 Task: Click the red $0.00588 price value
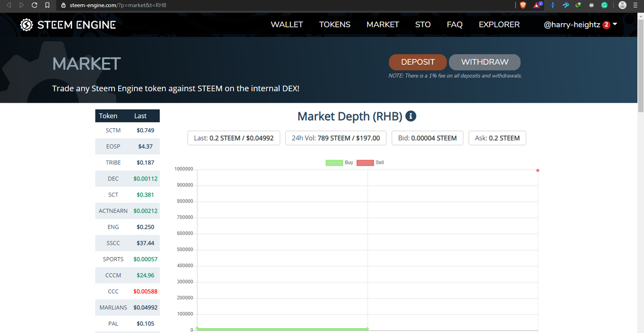click(145, 291)
